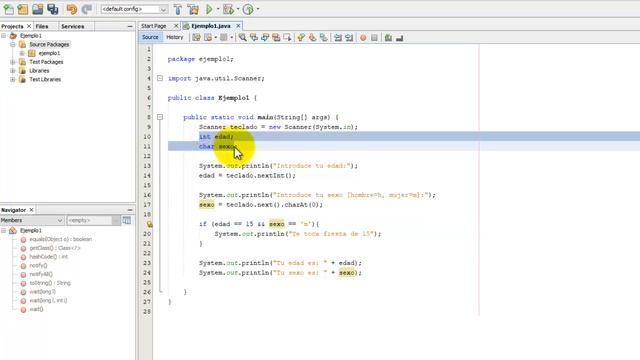The height and width of the screenshot is (360, 640).
Task: Open Profile Project dropdown arrow
Action: (x=258, y=9)
